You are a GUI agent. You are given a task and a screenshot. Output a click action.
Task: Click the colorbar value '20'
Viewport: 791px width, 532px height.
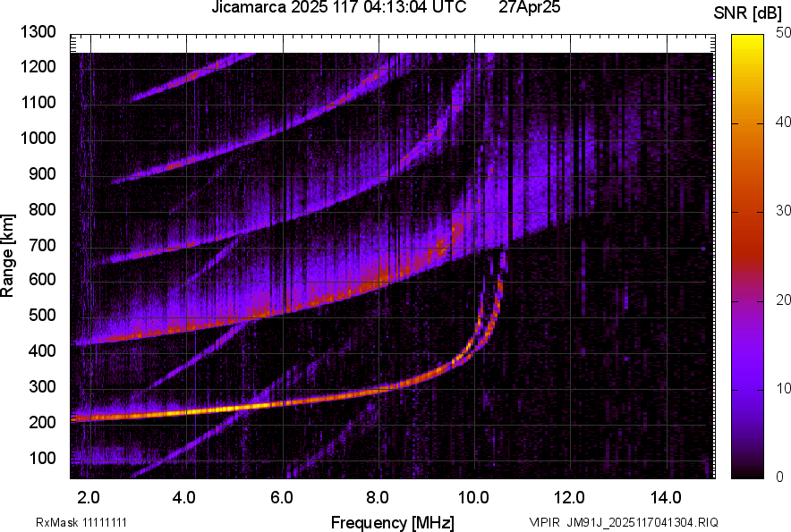783,300
